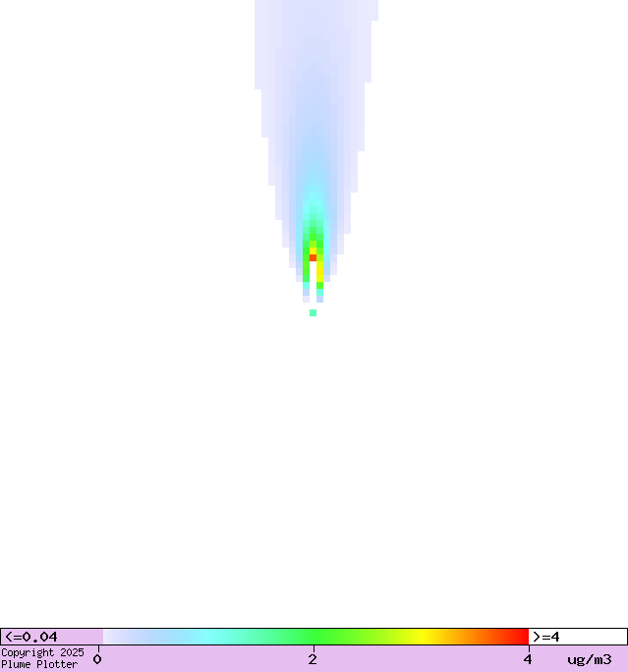The height and width of the screenshot is (672, 628).
Task: Select the '>=4' legend label
Action: (x=546, y=637)
